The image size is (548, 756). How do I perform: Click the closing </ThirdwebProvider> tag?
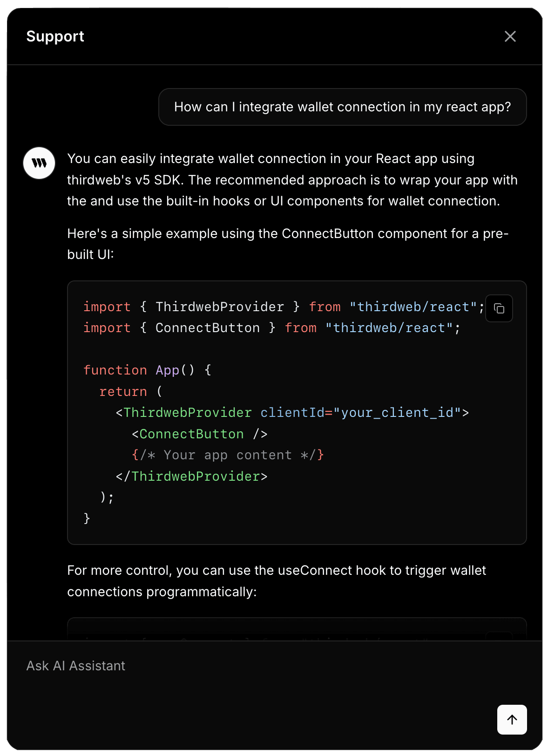(x=191, y=477)
